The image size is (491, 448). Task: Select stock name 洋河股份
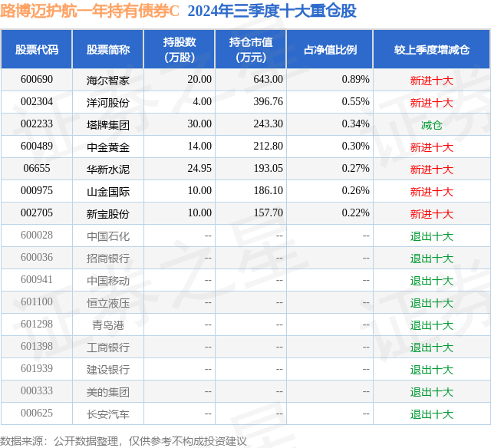108,103
